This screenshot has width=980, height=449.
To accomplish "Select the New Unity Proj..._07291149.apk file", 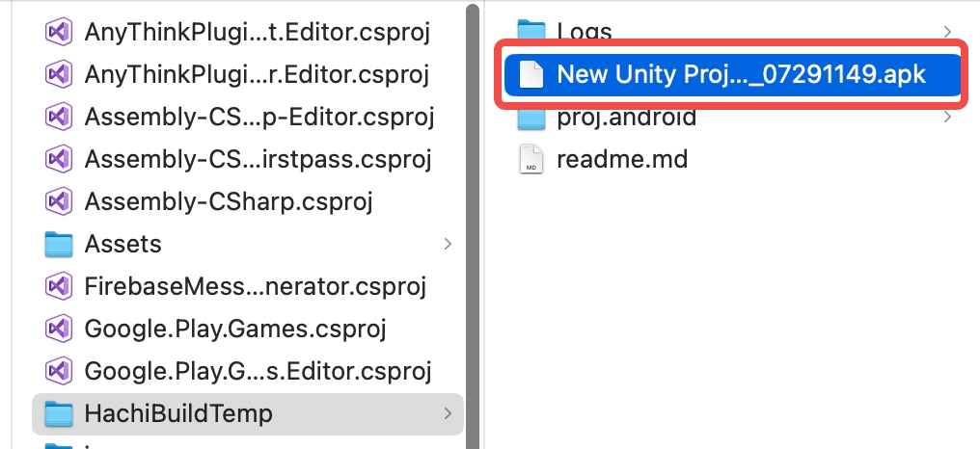I will (732, 75).
